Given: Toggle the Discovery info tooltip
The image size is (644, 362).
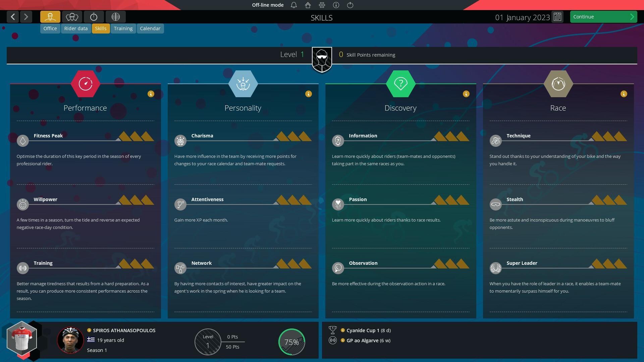Looking at the screenshot, I should 466,94.
